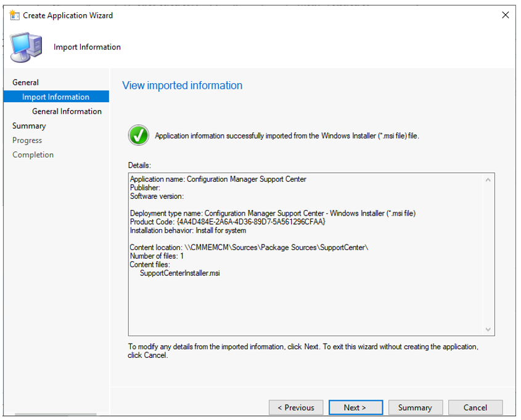Click SupportCenterInstaller.msi file entry

pyautogui.click(x=180, y=273)
